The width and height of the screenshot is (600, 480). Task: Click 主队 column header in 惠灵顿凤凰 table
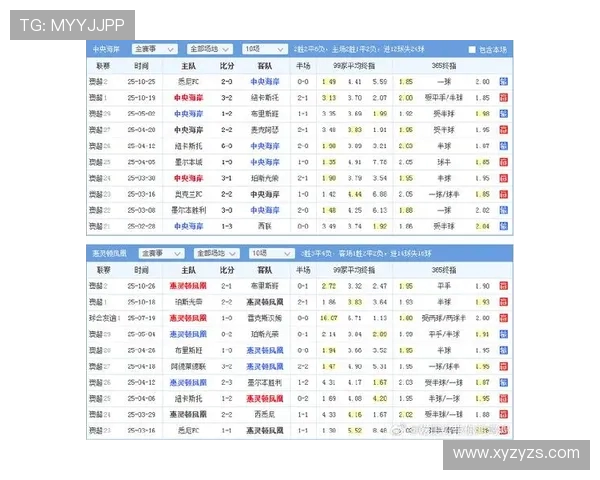click(188, 270)
